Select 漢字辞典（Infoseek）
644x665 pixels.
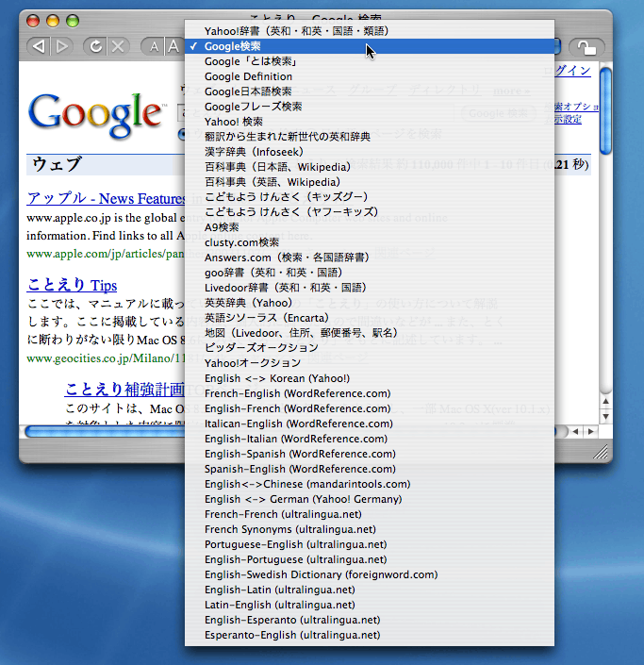tap(370, 152)
